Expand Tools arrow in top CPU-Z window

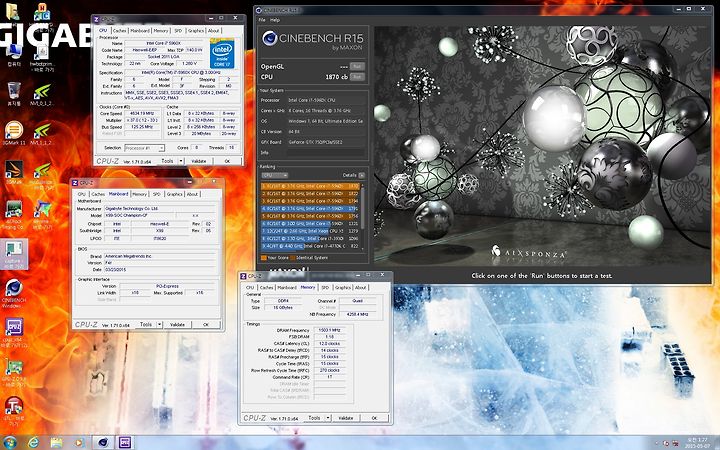click(181, 161)
